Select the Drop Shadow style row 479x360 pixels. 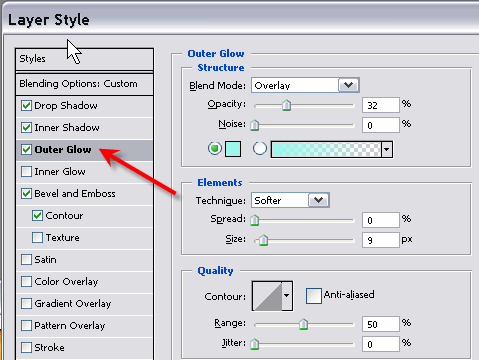point(84,106)
